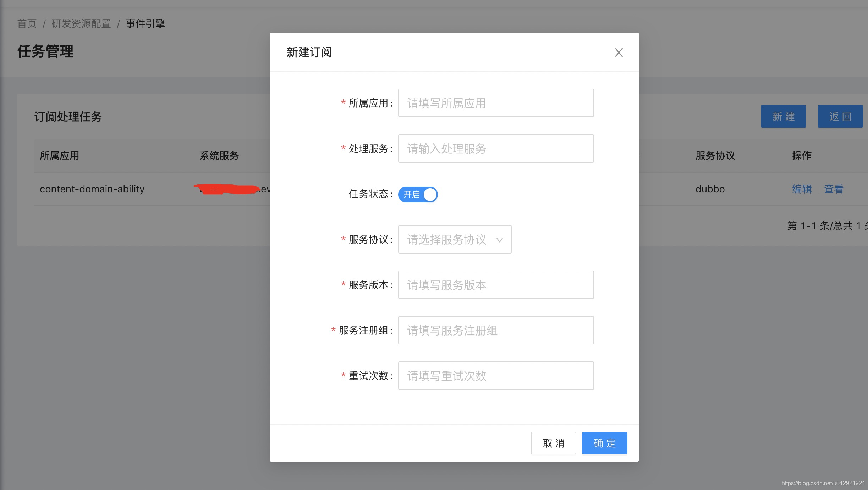Open the 查看 link in operations column
Viewport: 868px width, 490px height.
pos(834,189)
